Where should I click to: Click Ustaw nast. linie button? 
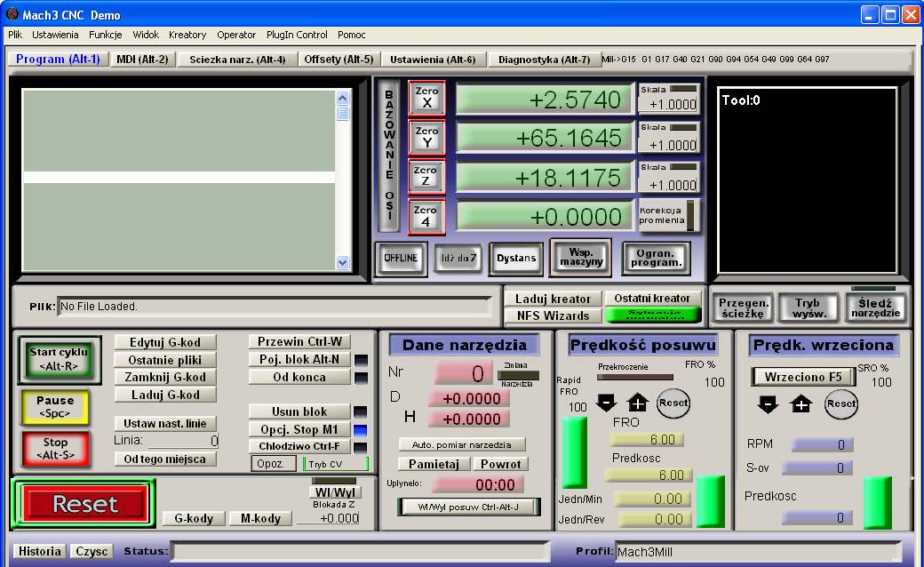pyautogui.click(x=165, y=423)
